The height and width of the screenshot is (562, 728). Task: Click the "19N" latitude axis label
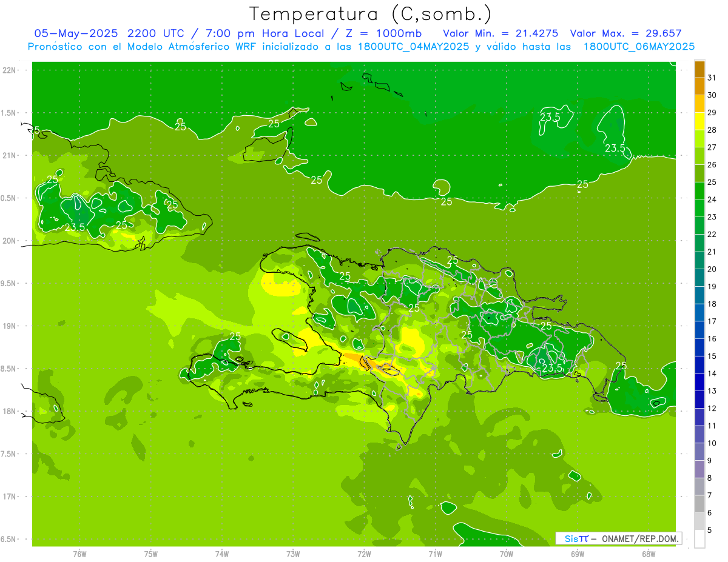click(10, 326)
